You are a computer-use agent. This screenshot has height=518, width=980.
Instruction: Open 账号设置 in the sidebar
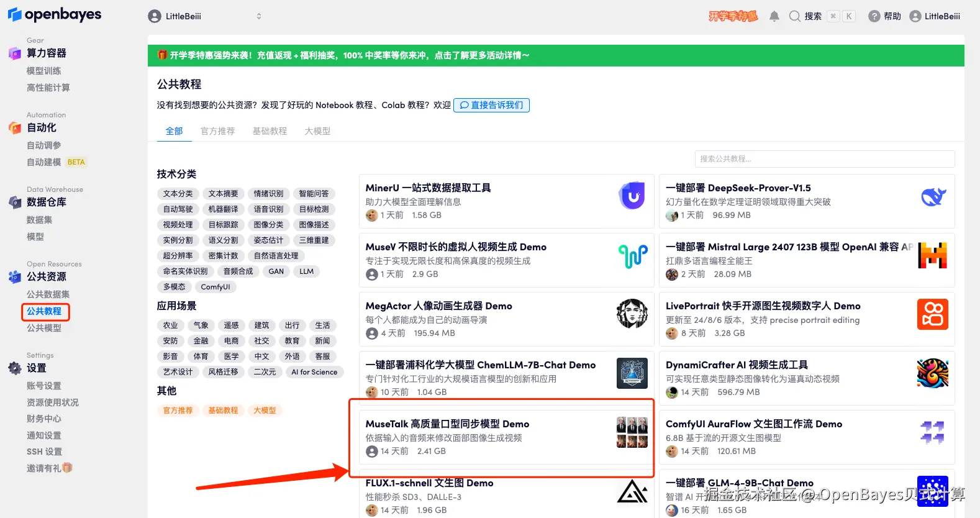[44, 386]
